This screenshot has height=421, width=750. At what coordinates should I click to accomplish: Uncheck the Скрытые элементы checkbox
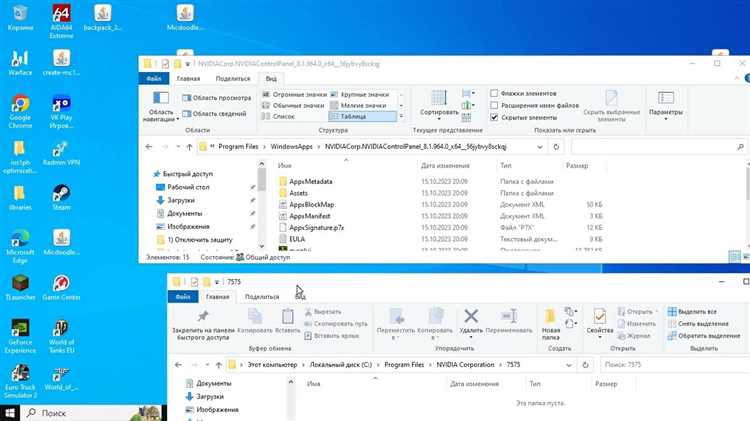494,117
